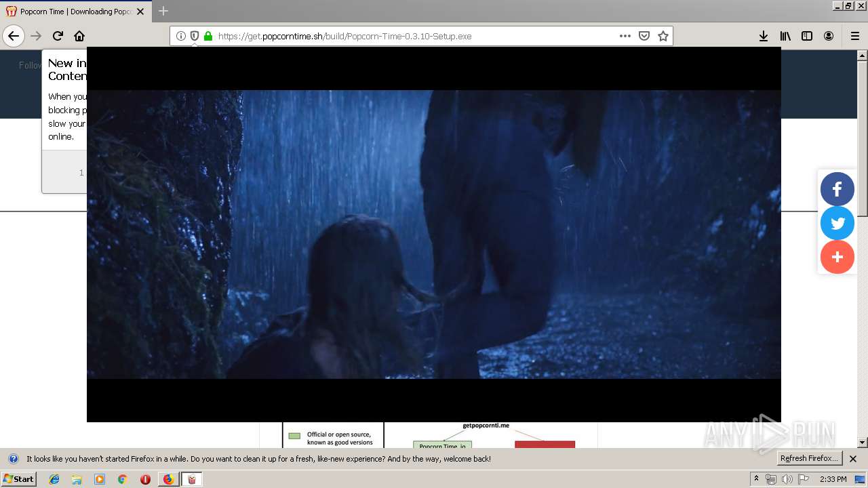Launch Internet Explorer from taskbar

[54, 479]
